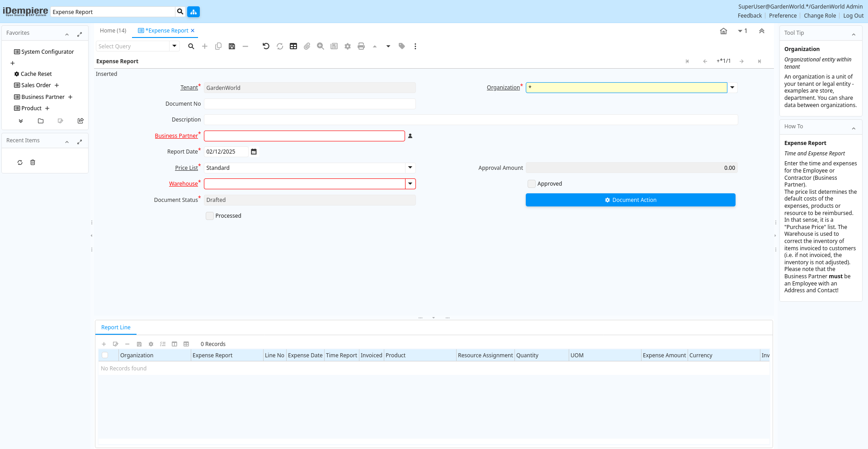
Task: Click the Undo changes toolbar icon
Action: pos(266,46)
